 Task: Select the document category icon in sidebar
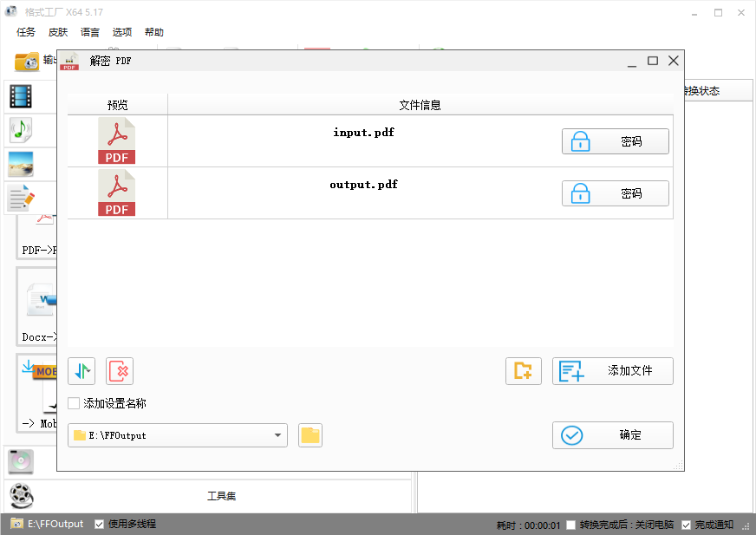click(x=20, y=198)
